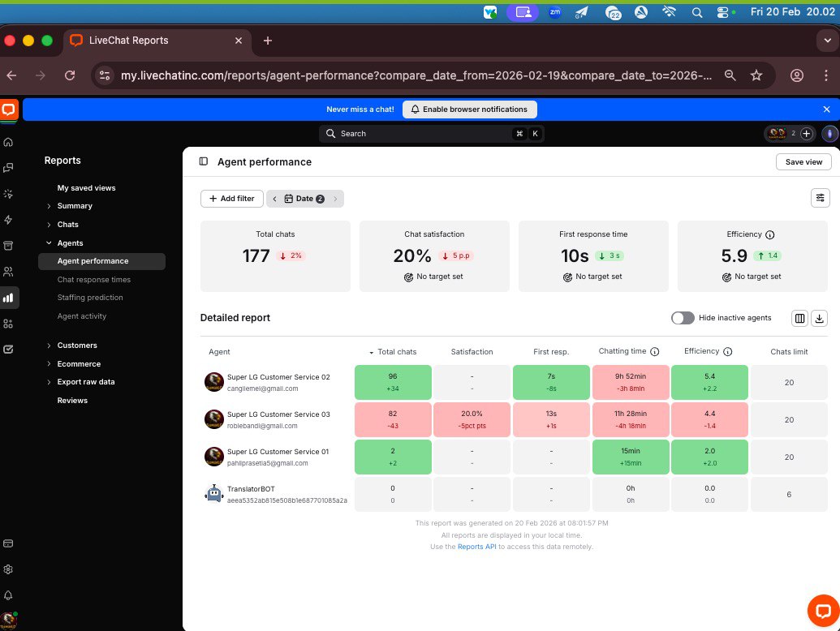
Task: Bookmark the page with star icon
Action: pos(756,75)
